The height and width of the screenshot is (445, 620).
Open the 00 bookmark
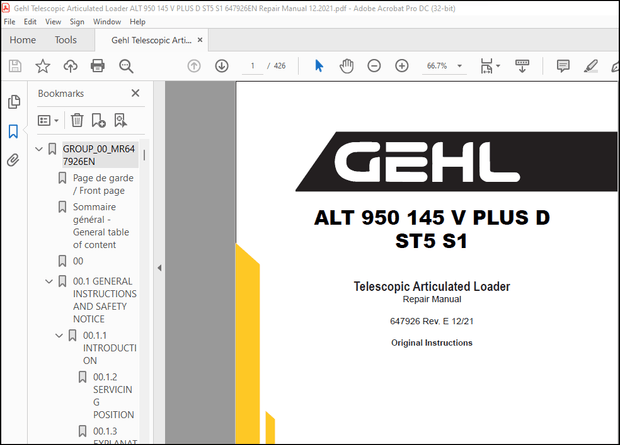pyautogui.click(x=78, y=261)
